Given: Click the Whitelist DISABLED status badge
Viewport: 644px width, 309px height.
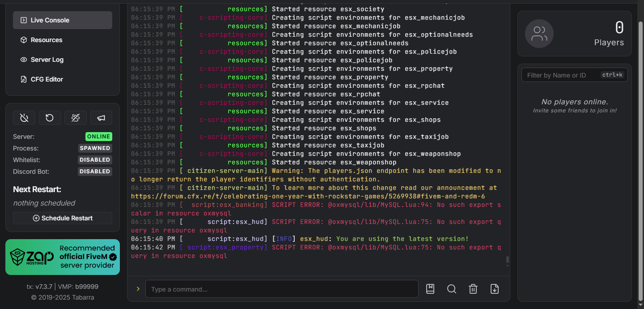Looking at the screenshot, I should 95,160.
